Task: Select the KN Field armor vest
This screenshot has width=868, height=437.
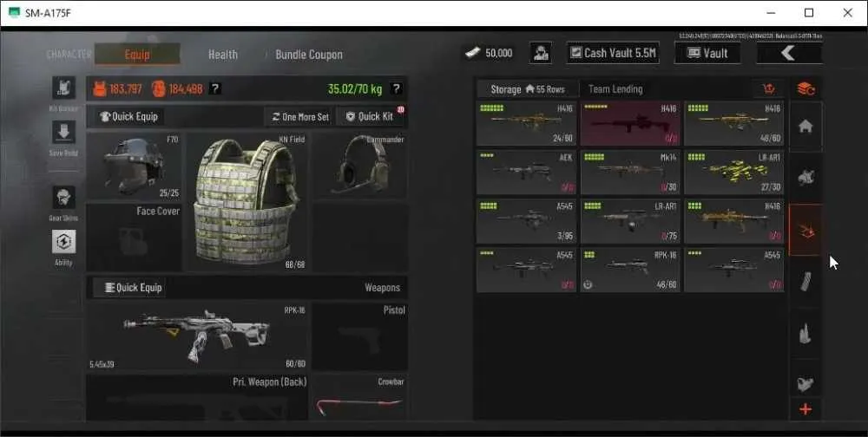Action: click(x=247, y=202)
